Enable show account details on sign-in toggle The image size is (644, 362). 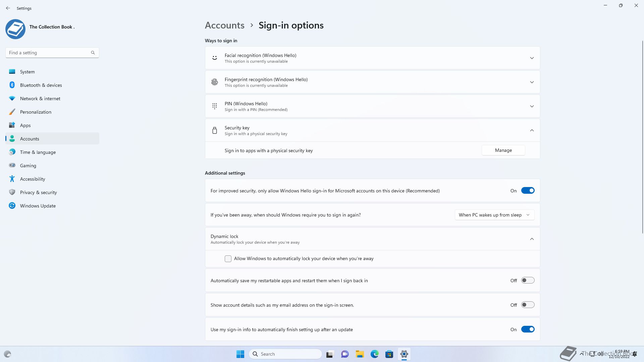528,305
